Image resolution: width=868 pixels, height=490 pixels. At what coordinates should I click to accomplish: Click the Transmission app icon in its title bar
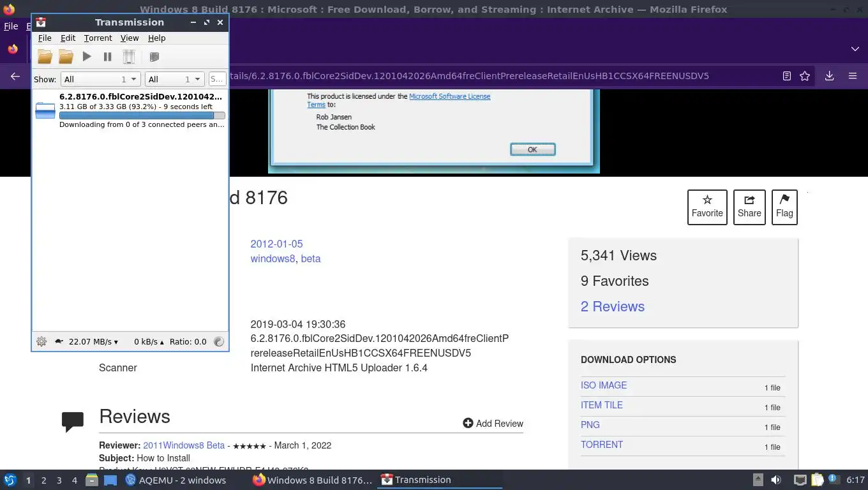pos(41,22)
